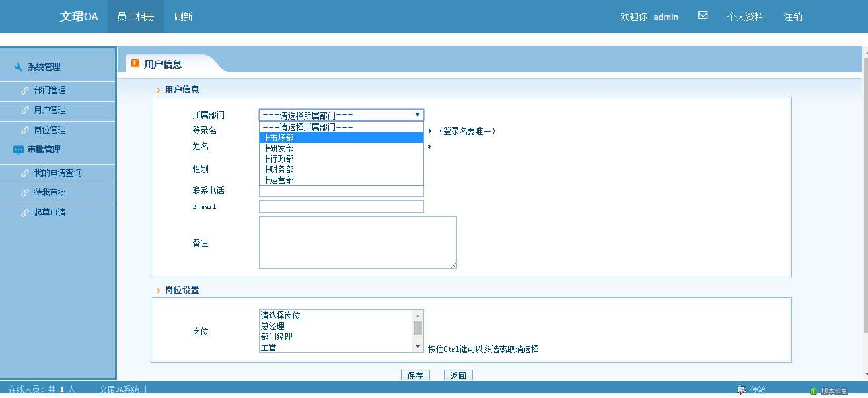Screen dimensions: 868x398
Task: Click the link icon next to 部门管理
Action: [x=25, y=91]
